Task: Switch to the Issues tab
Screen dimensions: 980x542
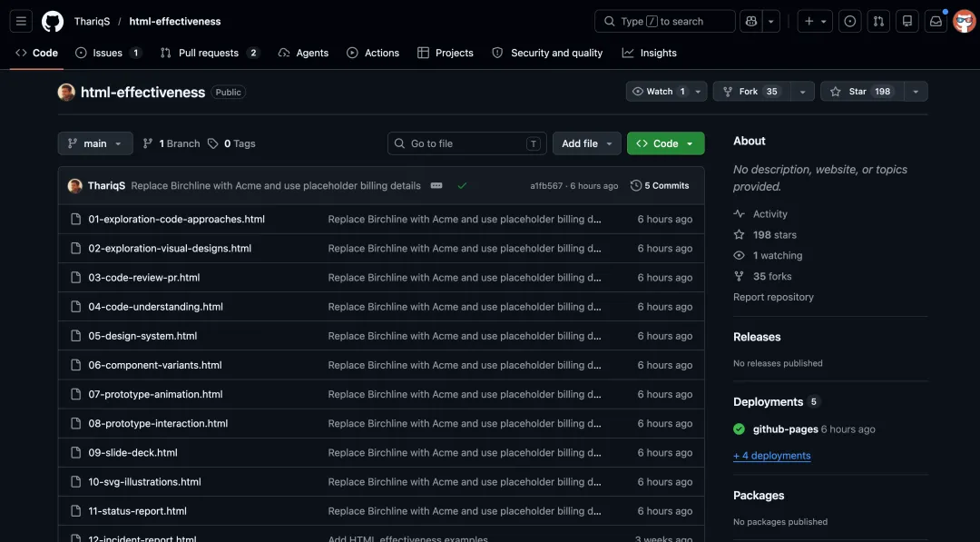Action: (x=108, y=54)
